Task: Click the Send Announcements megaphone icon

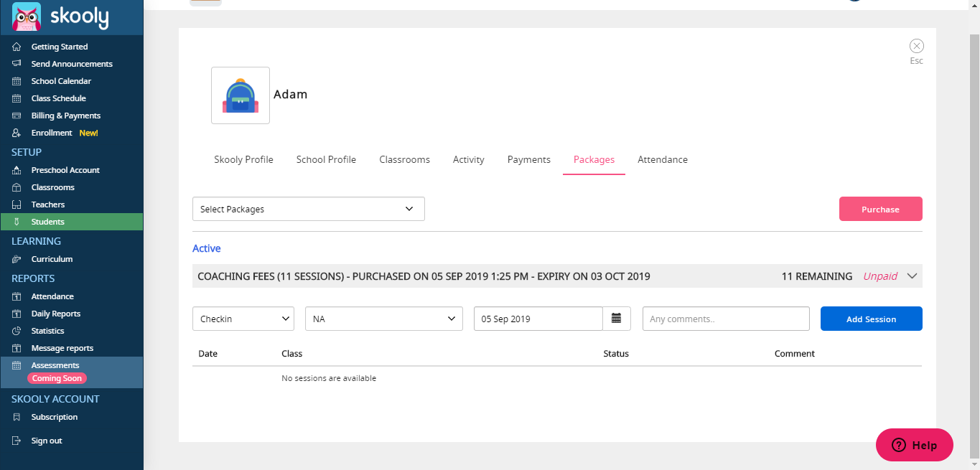Action: [17, 64]
